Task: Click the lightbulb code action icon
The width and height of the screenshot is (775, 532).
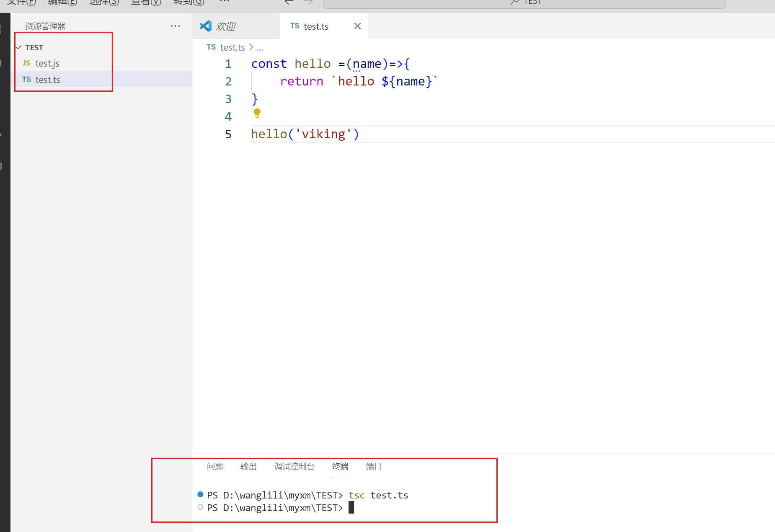Action: click(257, 113)
